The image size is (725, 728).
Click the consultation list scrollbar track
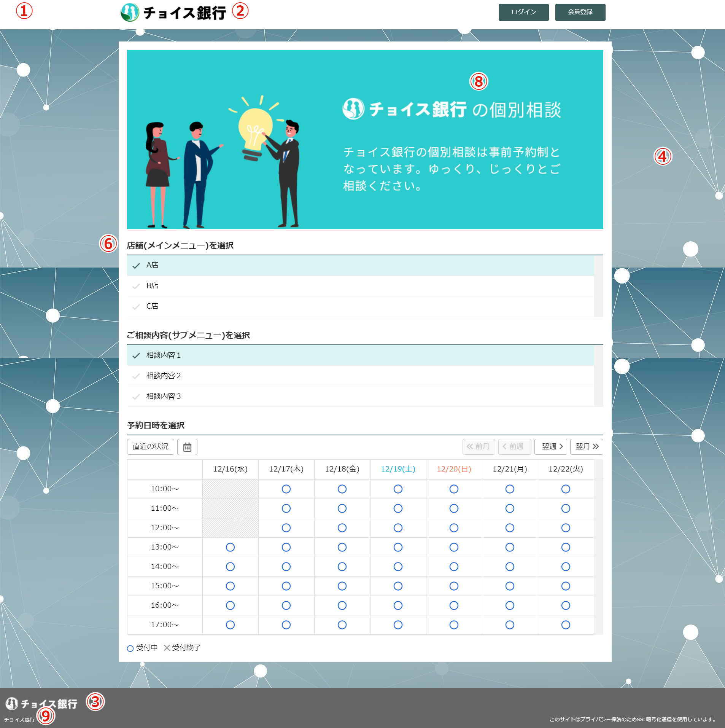(599, 376)
